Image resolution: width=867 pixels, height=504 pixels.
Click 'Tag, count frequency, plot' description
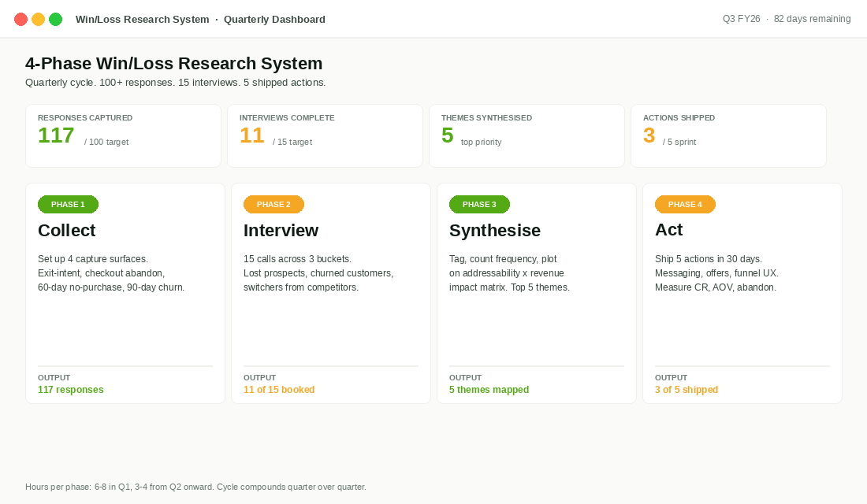point(503,259)
